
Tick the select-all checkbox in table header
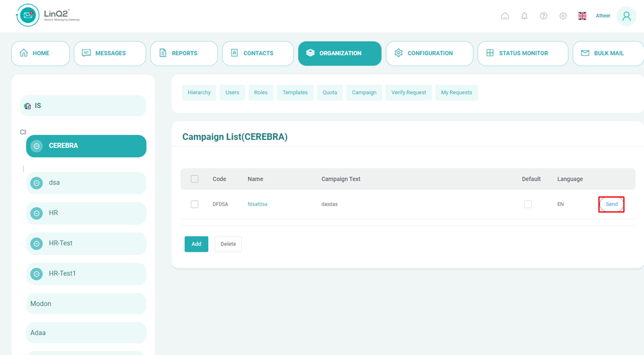tap(195, 179)
